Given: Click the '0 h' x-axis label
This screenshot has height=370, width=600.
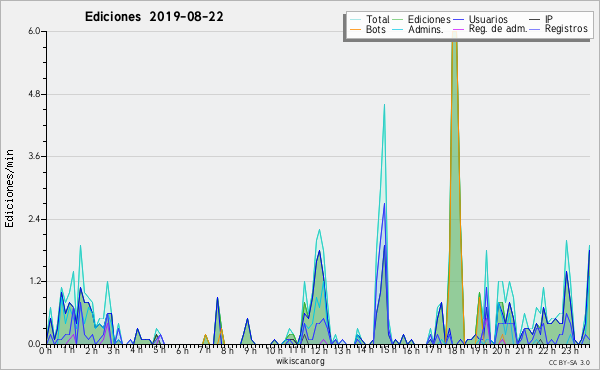Looking at the screenshot, I should coord(46,350).
